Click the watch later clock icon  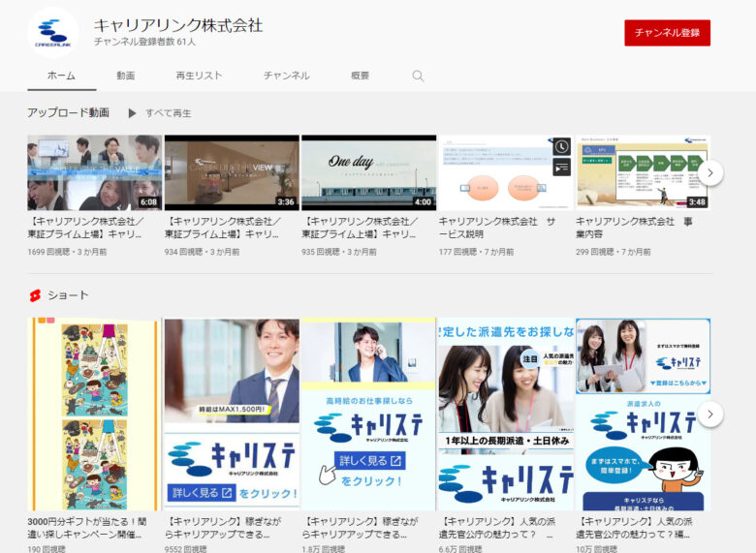pos(562,146)
